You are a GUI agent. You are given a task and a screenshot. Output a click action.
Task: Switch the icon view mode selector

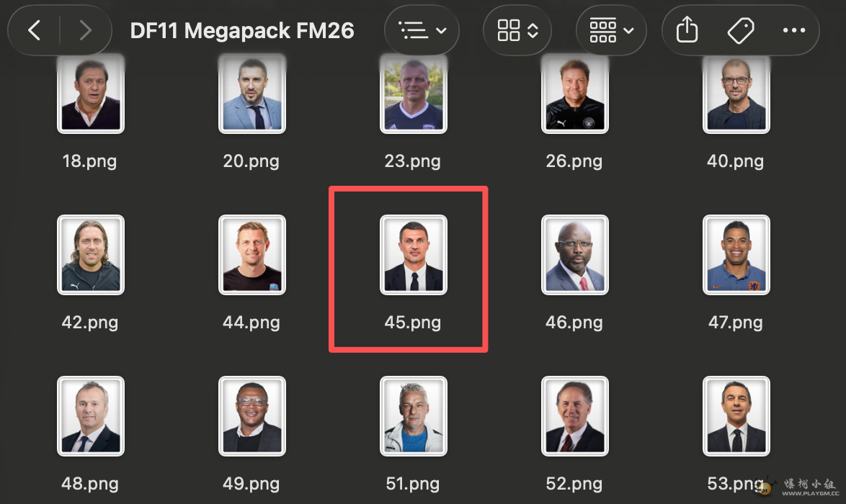click(517, 30)
